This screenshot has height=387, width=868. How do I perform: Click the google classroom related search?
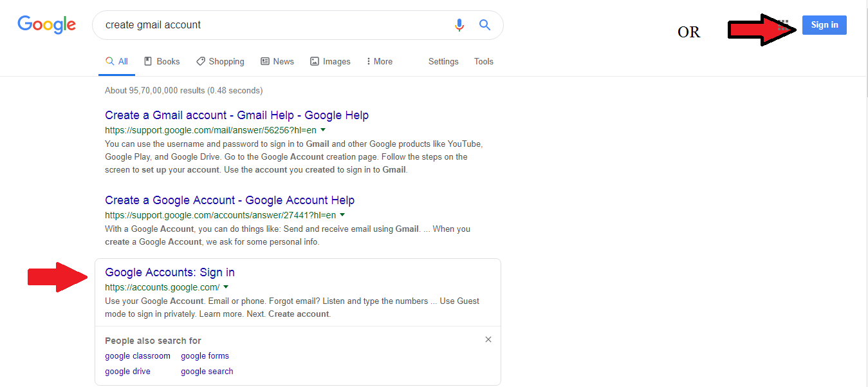(x=138, y=356)
